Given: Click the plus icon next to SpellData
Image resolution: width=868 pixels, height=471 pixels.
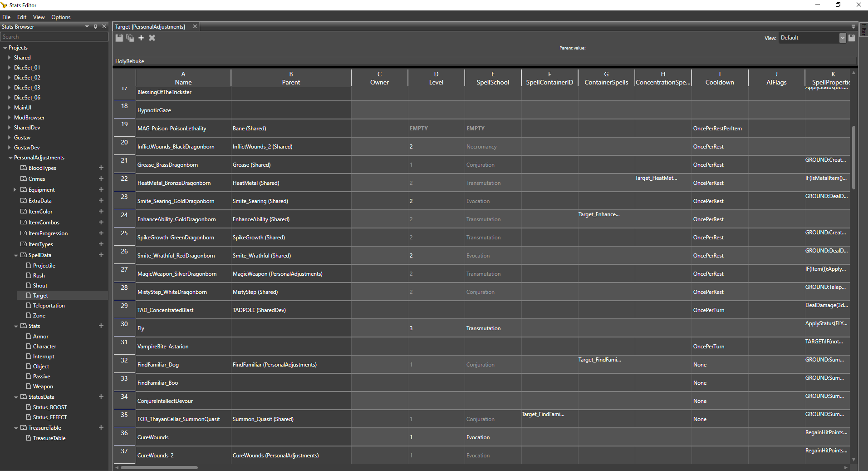Looking at the screenshot, I should tap(101, 255).
